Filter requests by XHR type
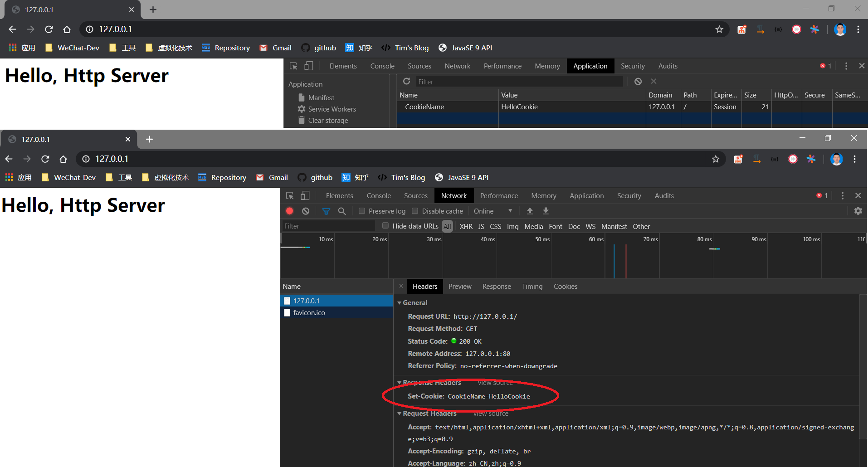 (466, 226)
